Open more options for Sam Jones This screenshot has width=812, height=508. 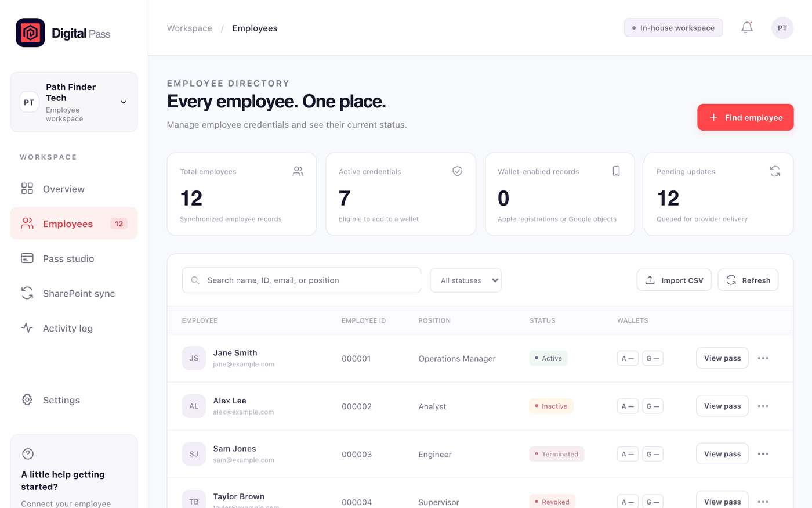point(763,454)
